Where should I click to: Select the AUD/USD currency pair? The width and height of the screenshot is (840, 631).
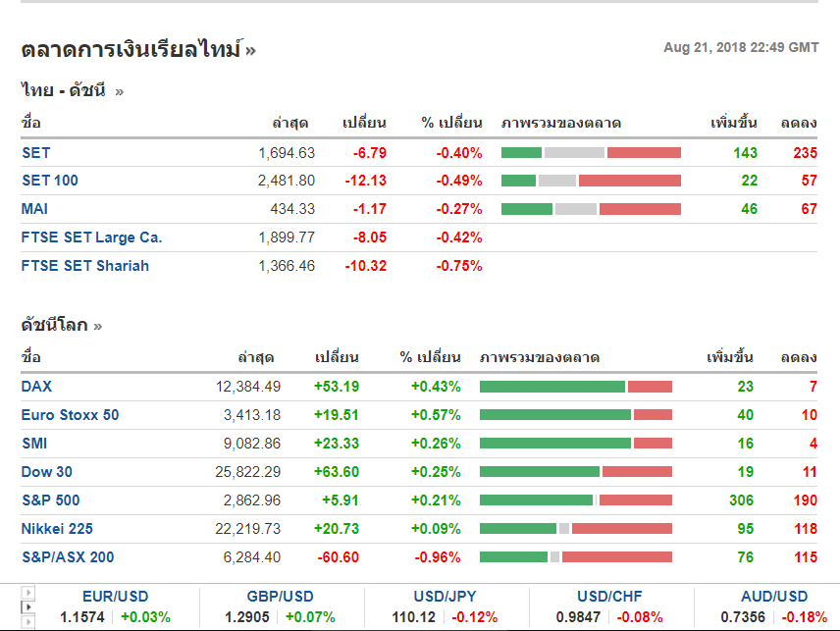click(775, 597)
